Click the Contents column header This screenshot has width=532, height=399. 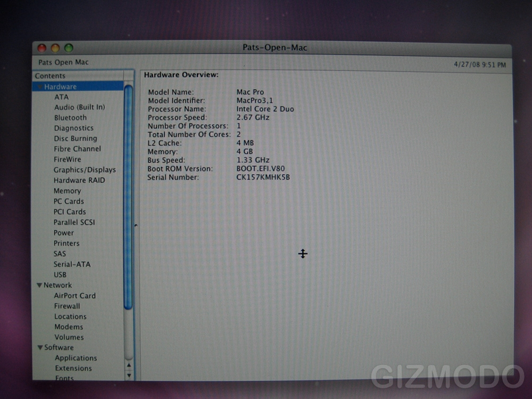click(78, 76)
